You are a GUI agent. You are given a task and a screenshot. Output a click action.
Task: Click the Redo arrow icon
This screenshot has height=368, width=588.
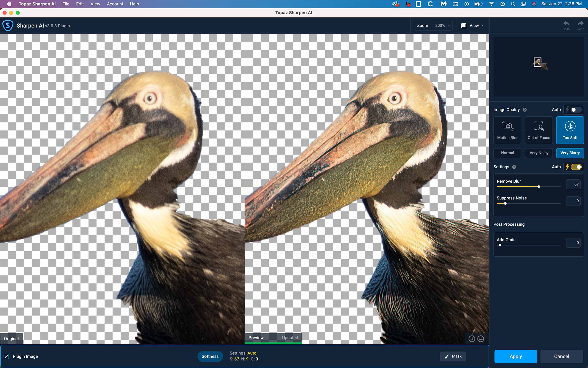coord(580,24)
